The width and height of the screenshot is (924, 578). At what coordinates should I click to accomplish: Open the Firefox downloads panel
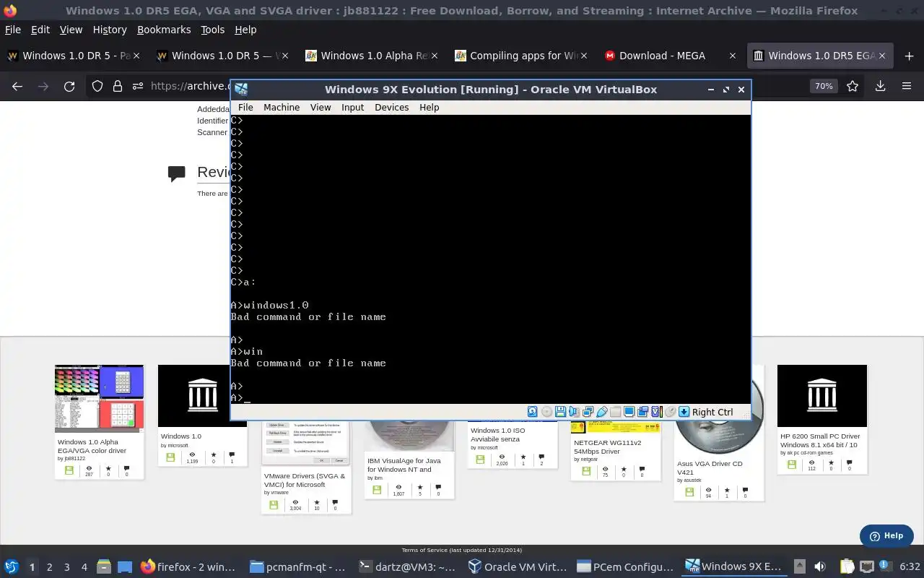click(880, 86)
